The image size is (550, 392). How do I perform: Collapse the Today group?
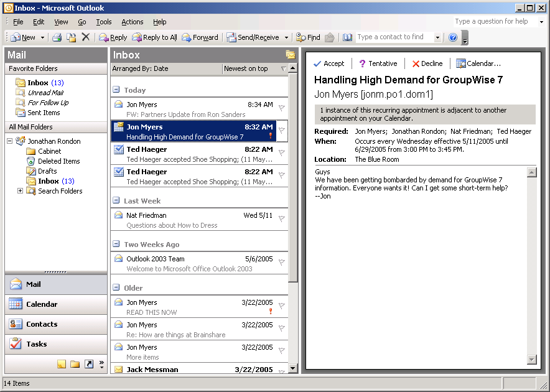tap(116, 90)
